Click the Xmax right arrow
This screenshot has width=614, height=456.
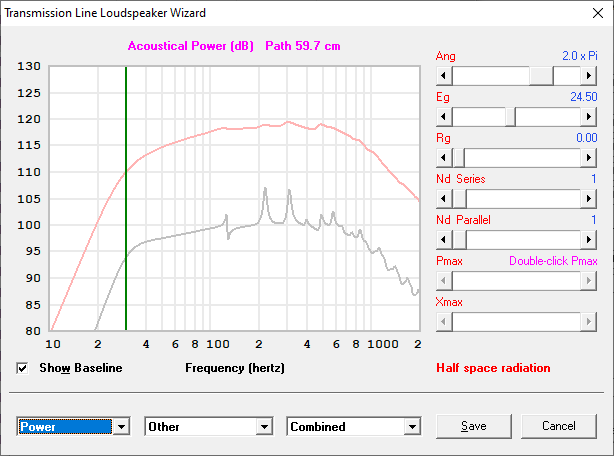point(589,322)
